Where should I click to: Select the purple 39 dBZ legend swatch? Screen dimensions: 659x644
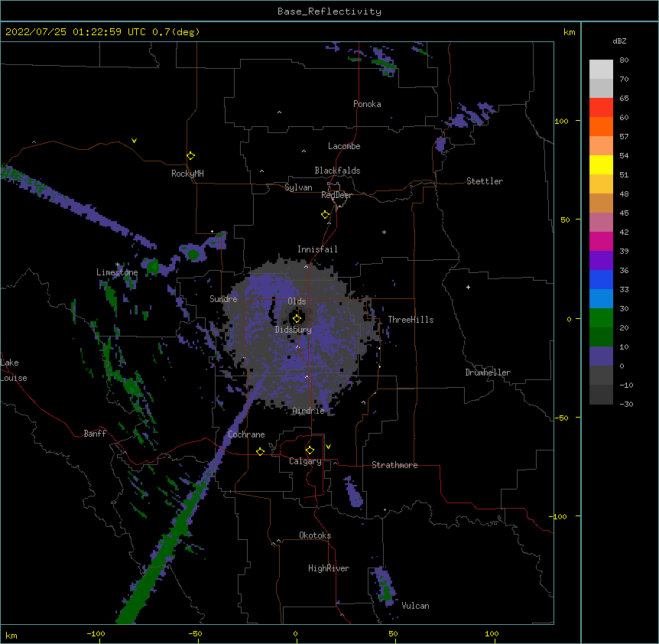coord(601,260)
